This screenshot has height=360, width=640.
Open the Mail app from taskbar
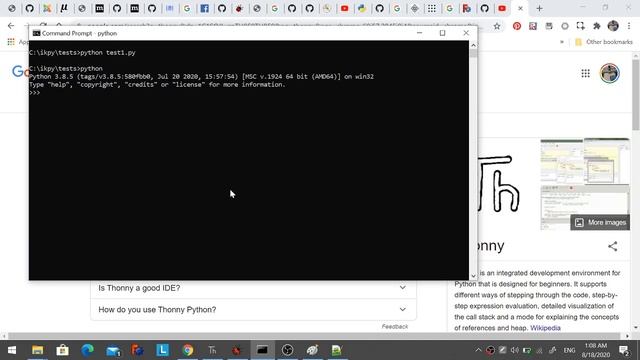click(113, 350)
